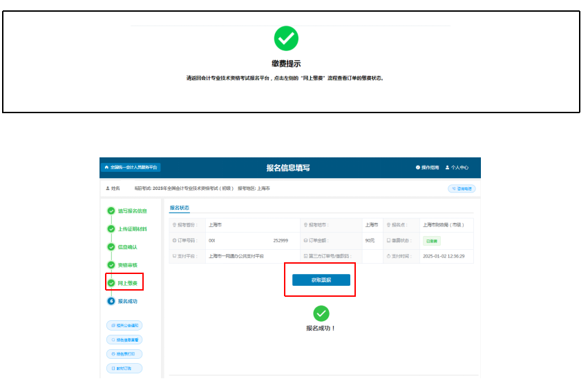Click the 咨询电话 button
588x381 pixels.
pos(462,188)
